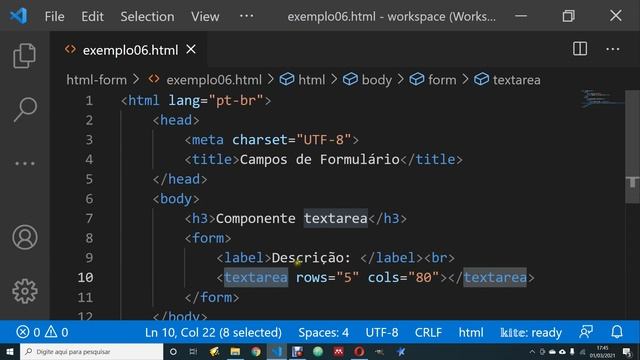Click the "Descrição:" label text
Image resolution: width=640 pixels, height=360 pixels.
point(311,258)
